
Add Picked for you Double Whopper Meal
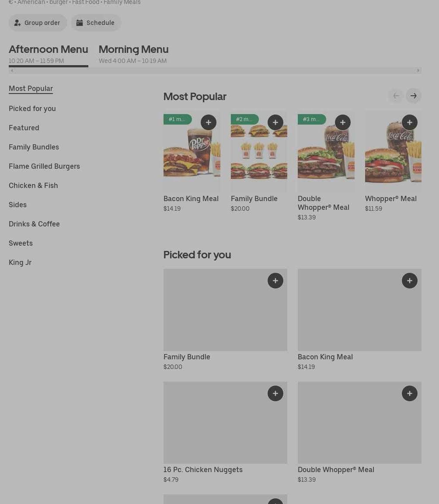click(409, 393)
